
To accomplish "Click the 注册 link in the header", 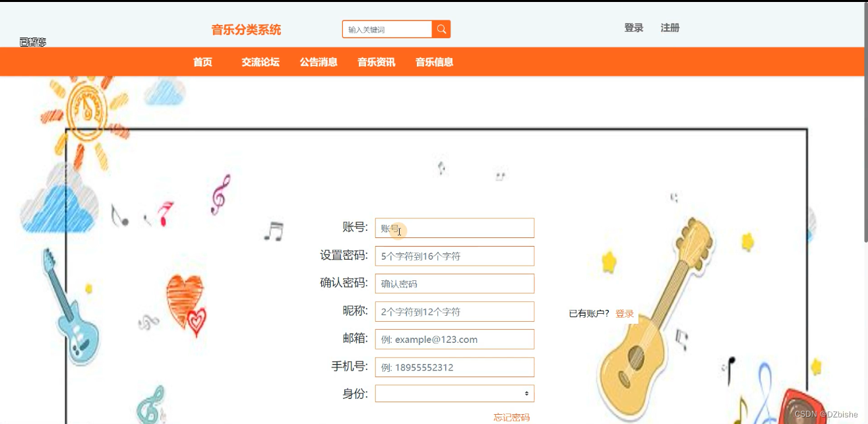I will coord(670,28).
